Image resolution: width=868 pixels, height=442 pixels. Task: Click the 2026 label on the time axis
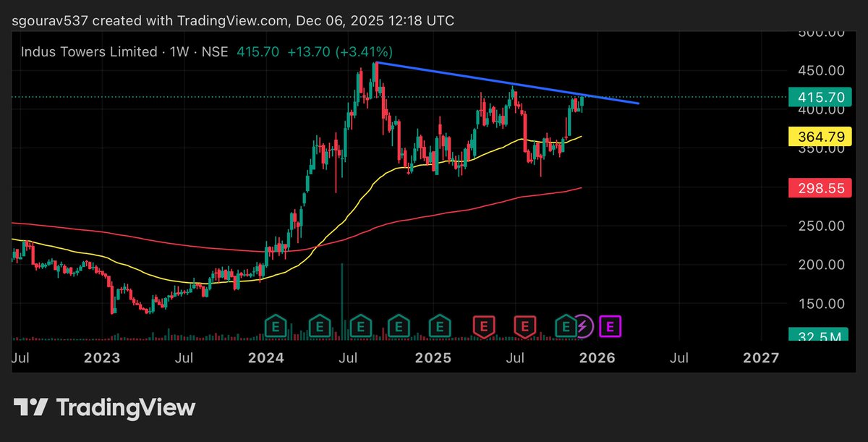pos(598,357)
